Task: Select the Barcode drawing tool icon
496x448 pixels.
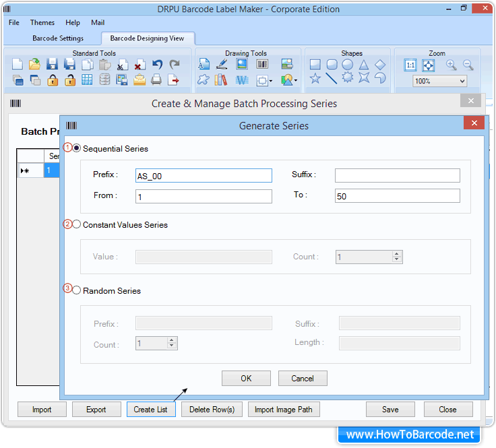Action: click(262, 64)
